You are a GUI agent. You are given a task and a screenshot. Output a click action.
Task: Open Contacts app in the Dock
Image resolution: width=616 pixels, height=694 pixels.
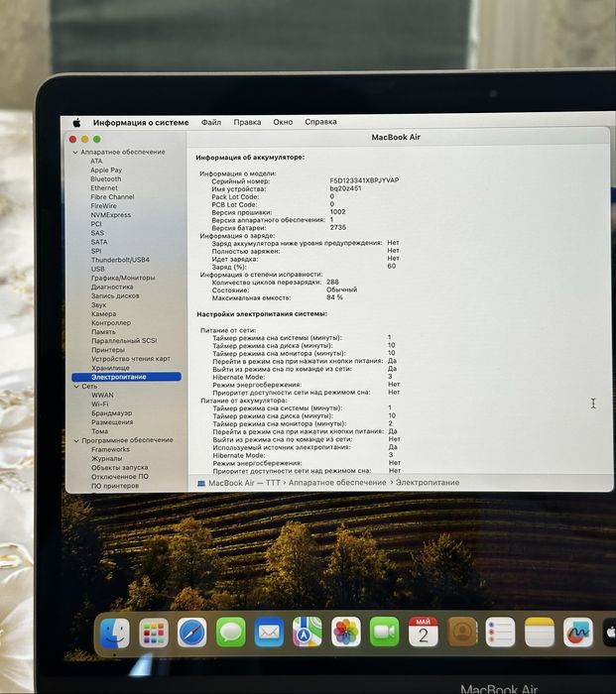point(462,633)
